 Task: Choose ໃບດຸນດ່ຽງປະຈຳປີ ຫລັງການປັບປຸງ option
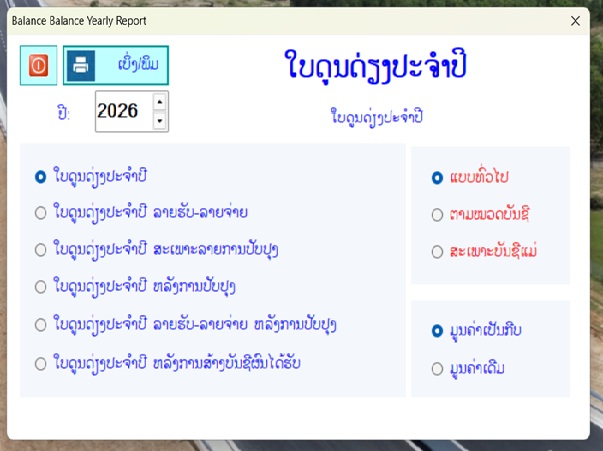[x=41, y=287]
